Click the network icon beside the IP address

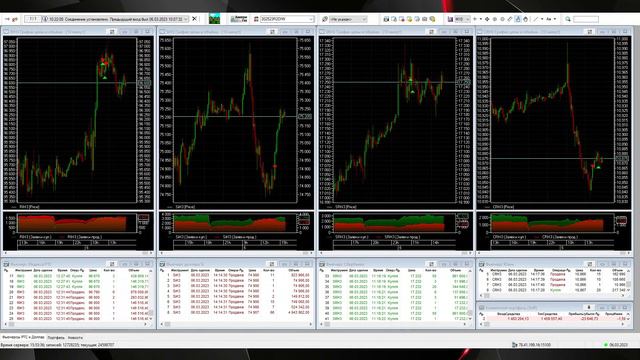click(515, 345)
